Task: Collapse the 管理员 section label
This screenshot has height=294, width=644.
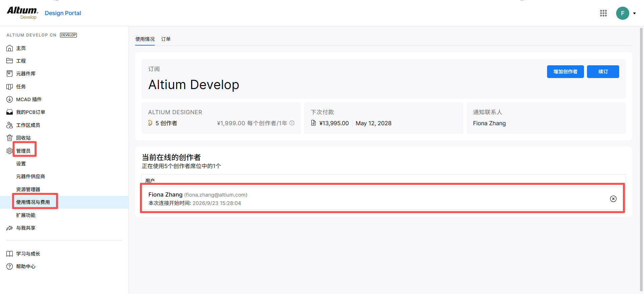Action: tap(23, 151)
